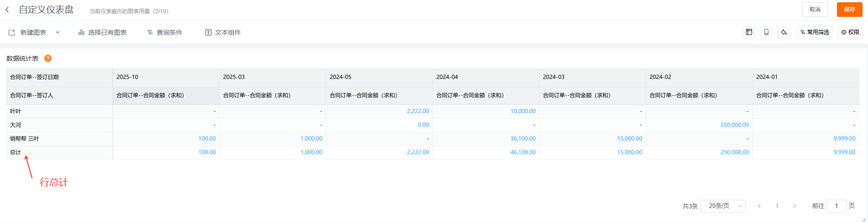
Task: Edit the 自定义仪表盘 dashboard title
Action: click(x=46, y=10)
